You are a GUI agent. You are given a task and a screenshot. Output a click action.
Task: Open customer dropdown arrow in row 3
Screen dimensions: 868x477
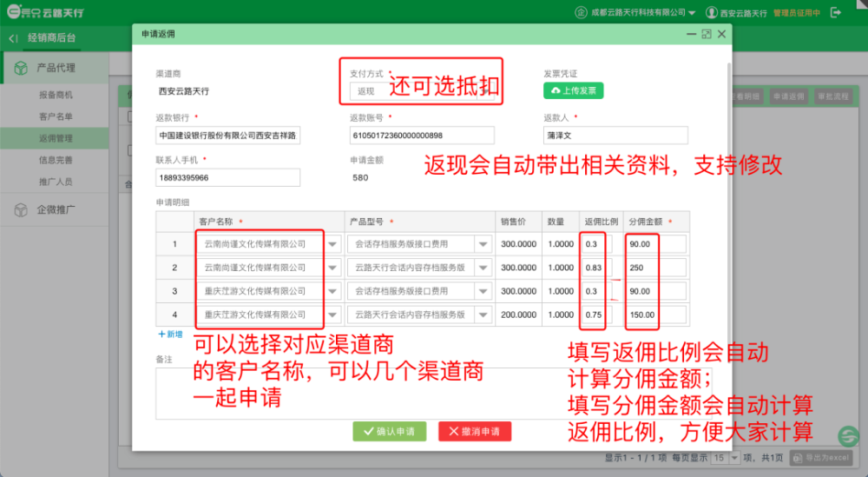pyautogui.click(x=332, y=291)
